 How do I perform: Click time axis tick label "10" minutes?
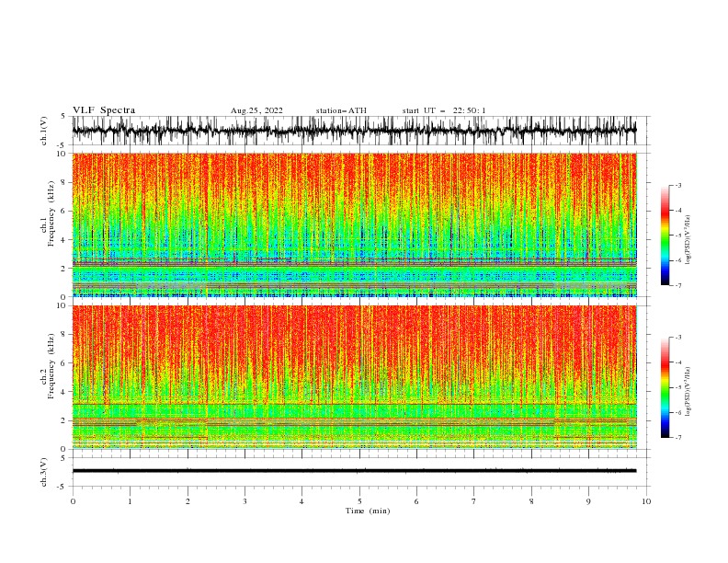pos(646,501)
